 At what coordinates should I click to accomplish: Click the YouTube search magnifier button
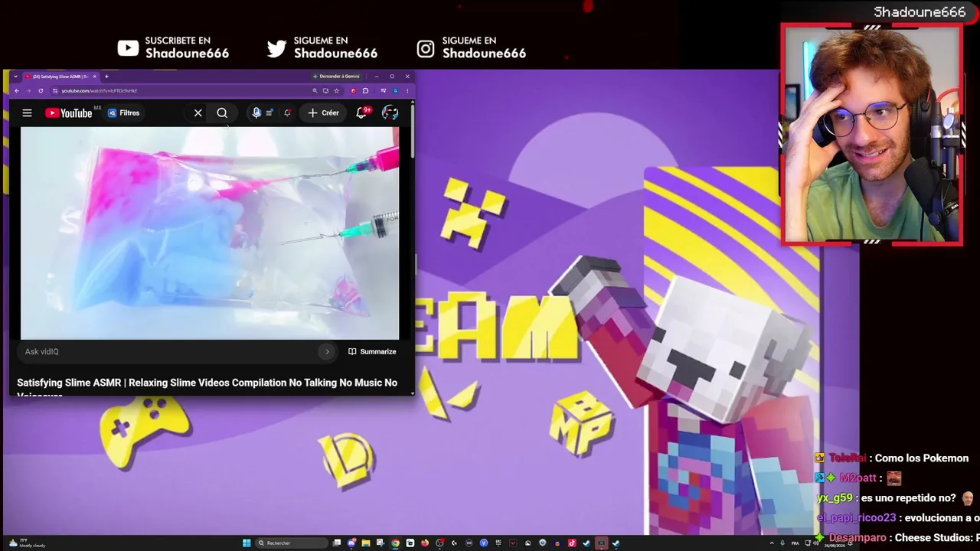coord(222,113)
